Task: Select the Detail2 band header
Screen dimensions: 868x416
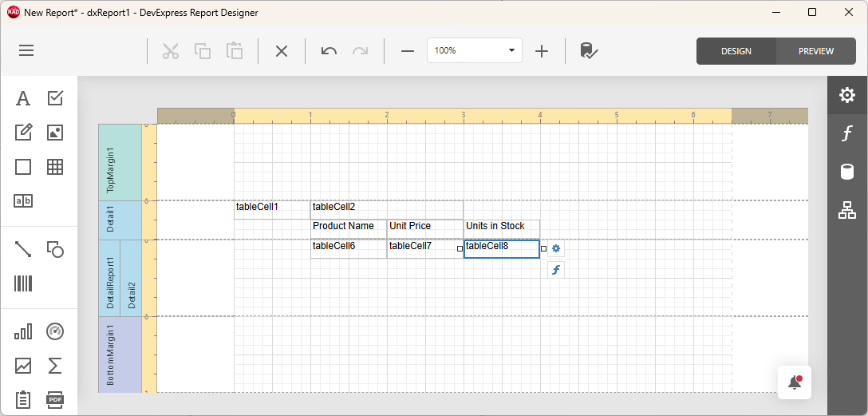Action: 131,278
